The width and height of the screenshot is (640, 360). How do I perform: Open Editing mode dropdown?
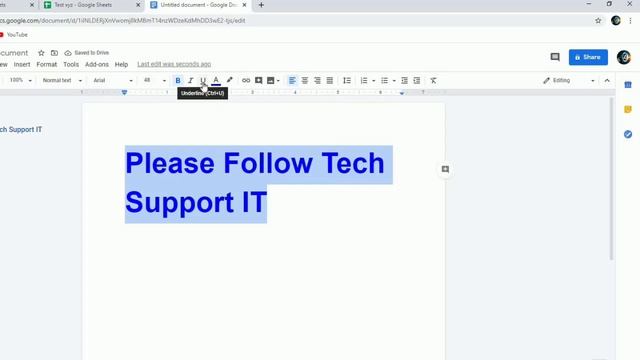[x=569, y=80]
